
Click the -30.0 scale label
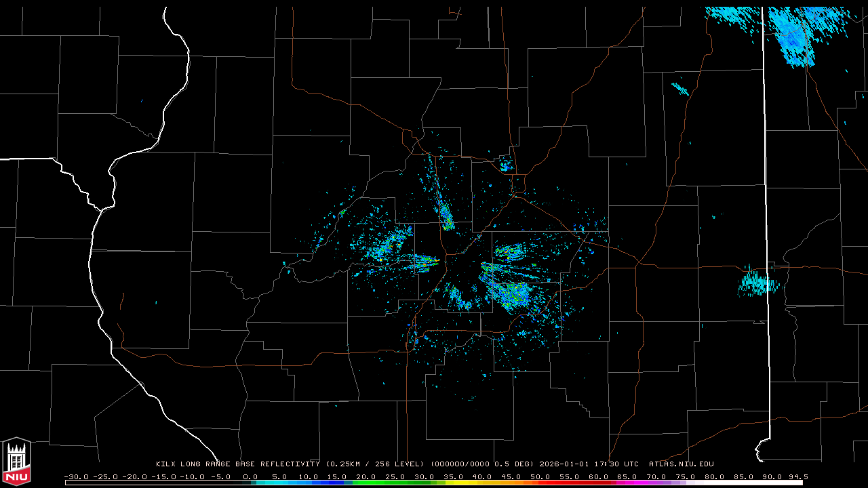(x=76, y=476)
